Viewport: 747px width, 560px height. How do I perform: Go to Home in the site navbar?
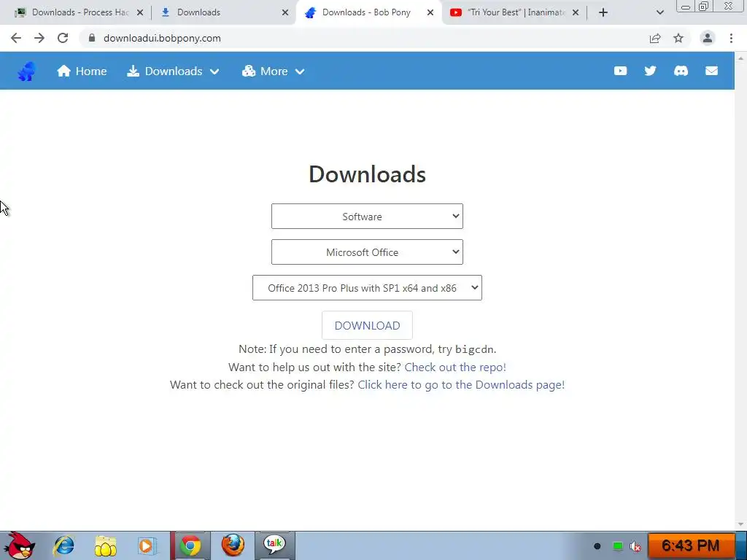pos(82,71)
